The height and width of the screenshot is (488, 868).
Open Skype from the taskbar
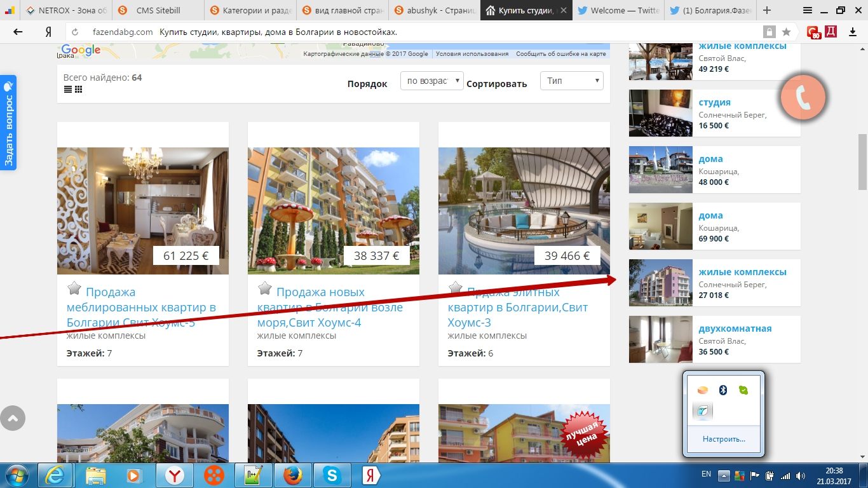coord(332,475)
